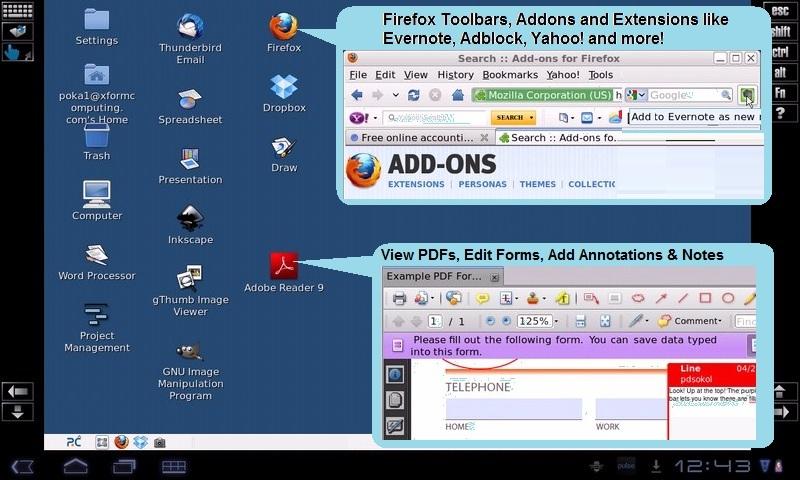This screenshot has height=480, width=800.
Task: Click the Google search field in Firefox
Action: 683,95
